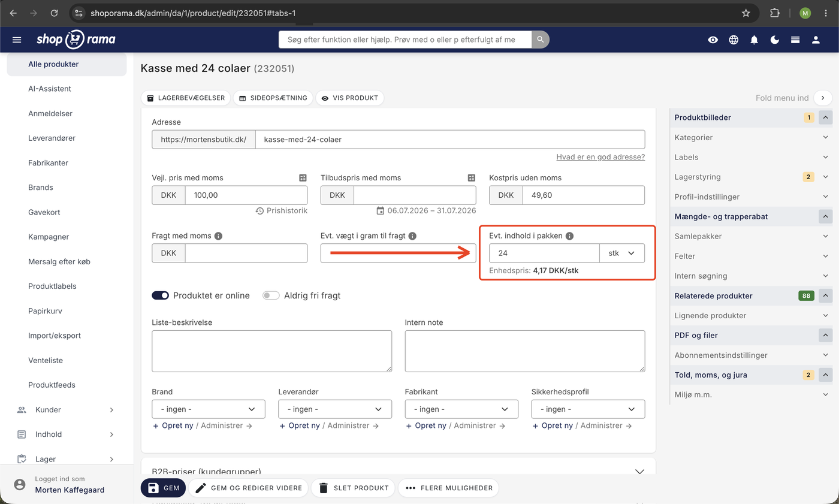Disable the Produktet er online switch
Screen dimensions: 839x504
tap(160, 295)
